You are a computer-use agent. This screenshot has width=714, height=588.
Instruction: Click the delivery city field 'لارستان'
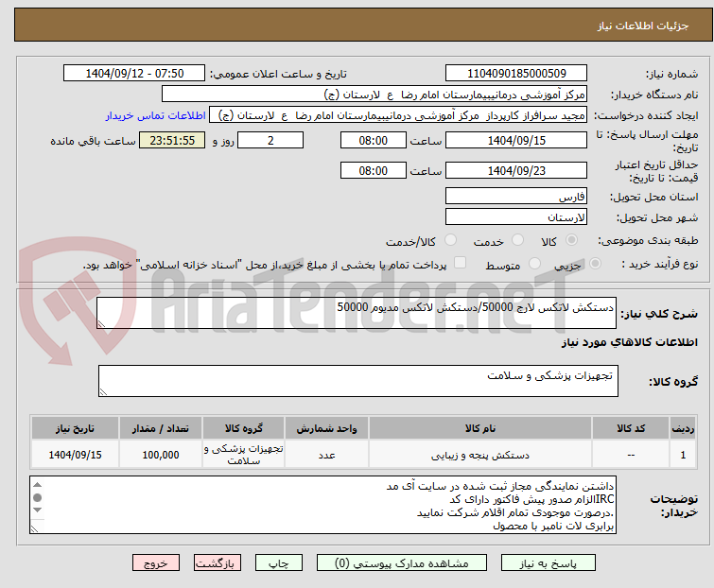click(x=516, y=217)
